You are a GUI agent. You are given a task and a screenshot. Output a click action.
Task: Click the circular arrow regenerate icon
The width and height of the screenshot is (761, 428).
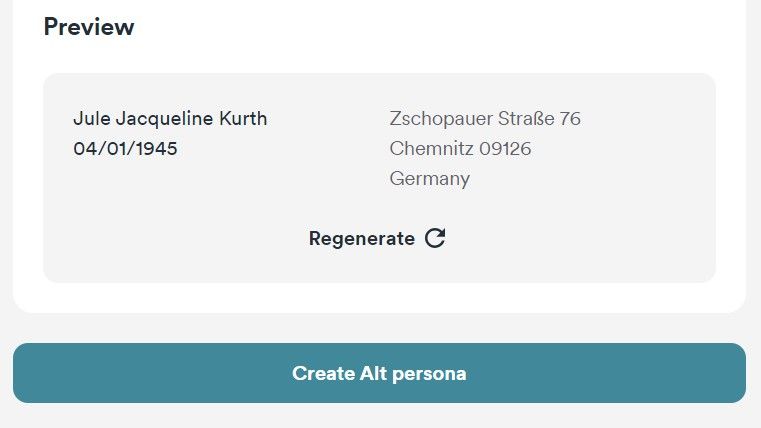tap(435, 238)
